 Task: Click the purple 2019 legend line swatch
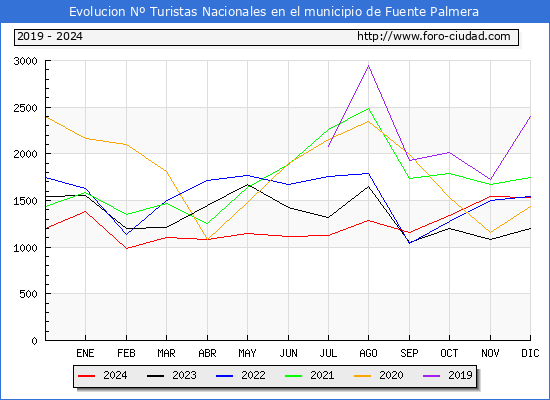pyautogui.click(x=432, y=376)
